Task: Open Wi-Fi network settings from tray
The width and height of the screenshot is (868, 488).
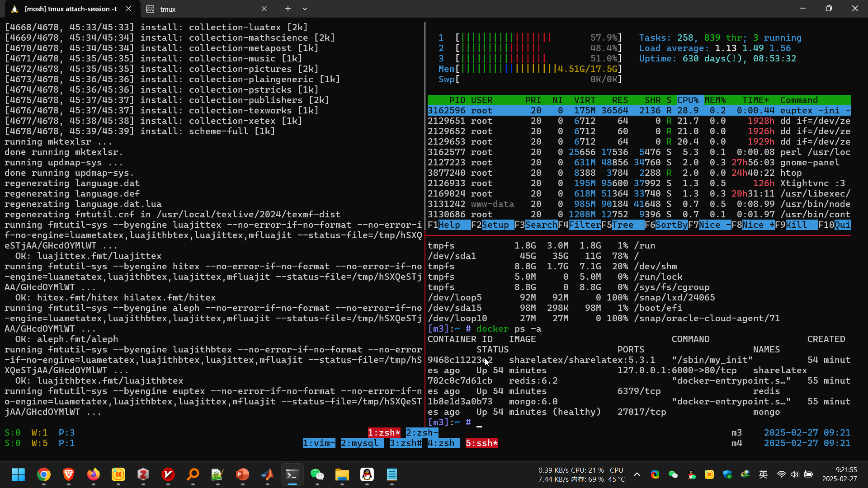Action: click(781, 474)
